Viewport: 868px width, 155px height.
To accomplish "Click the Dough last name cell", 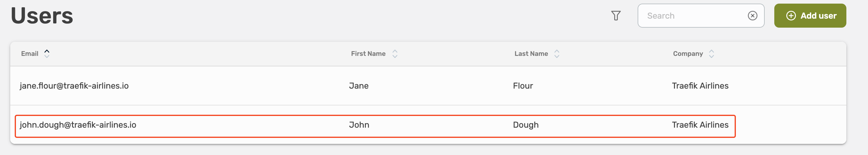I will (525, 125).
